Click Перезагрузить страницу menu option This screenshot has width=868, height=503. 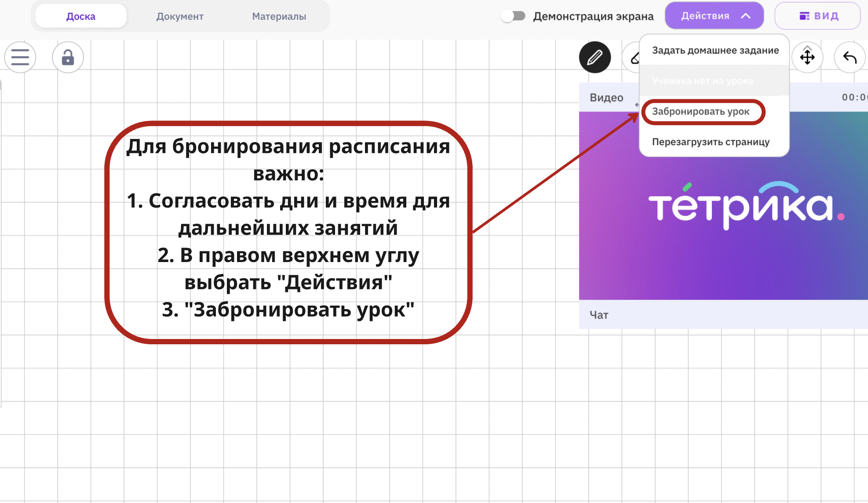coord(711,142)
